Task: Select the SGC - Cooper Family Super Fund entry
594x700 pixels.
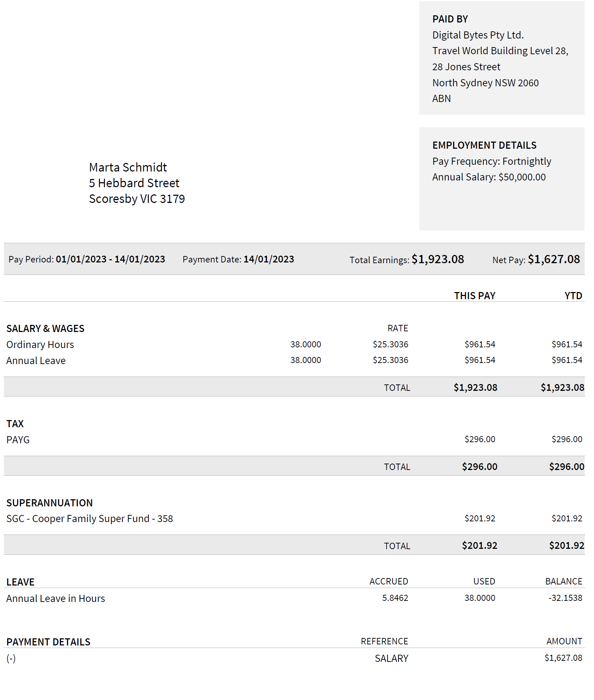Action: [x=90, y=519]
